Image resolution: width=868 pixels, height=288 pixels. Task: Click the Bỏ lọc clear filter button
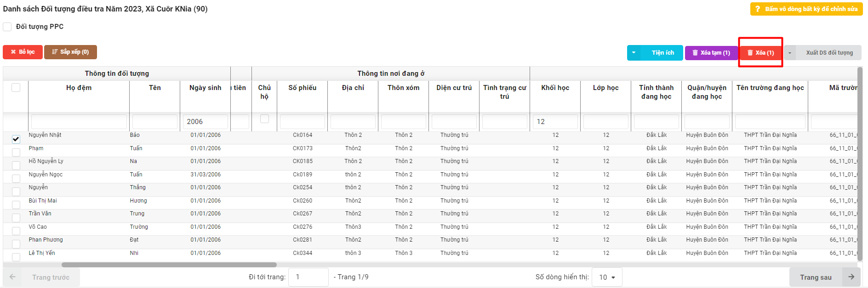23,52
